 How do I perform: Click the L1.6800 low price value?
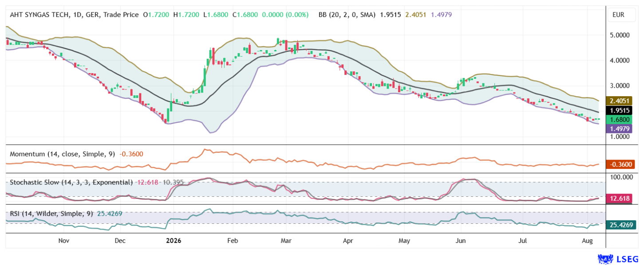pyautogui.click(x=216, y=15)
